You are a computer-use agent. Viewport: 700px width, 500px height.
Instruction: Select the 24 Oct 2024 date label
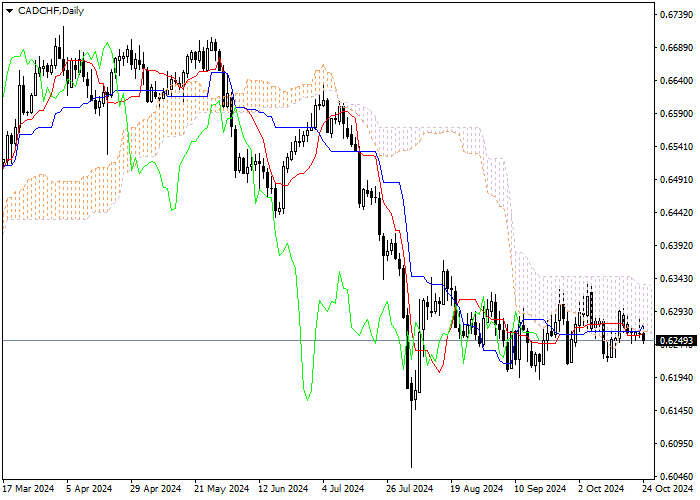coord(668,489)
